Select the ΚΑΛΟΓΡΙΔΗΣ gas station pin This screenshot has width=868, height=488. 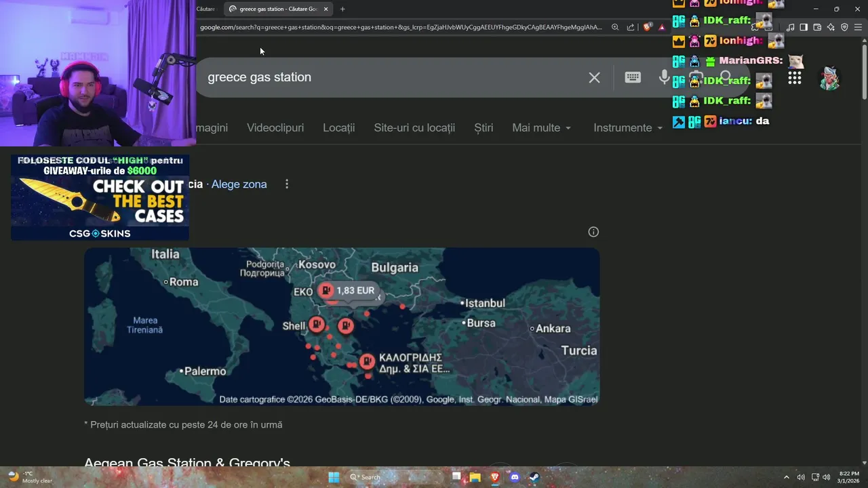point(367,361)
